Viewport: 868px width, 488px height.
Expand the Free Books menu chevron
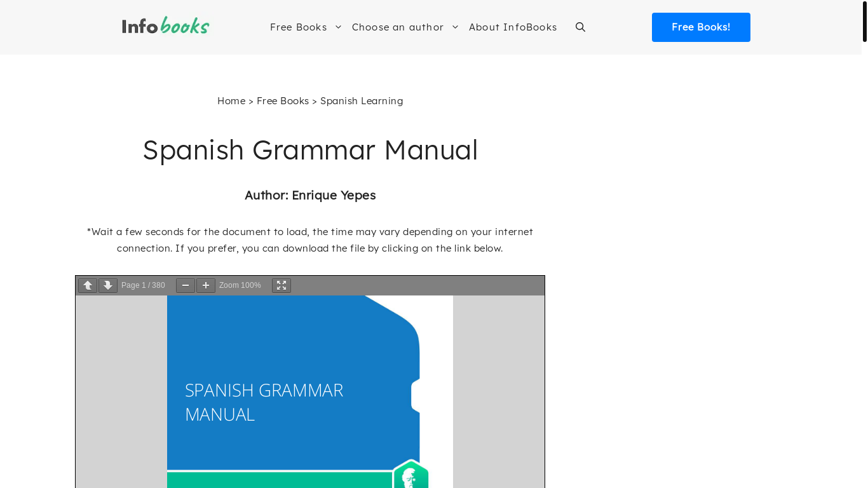tap(338, 27)
